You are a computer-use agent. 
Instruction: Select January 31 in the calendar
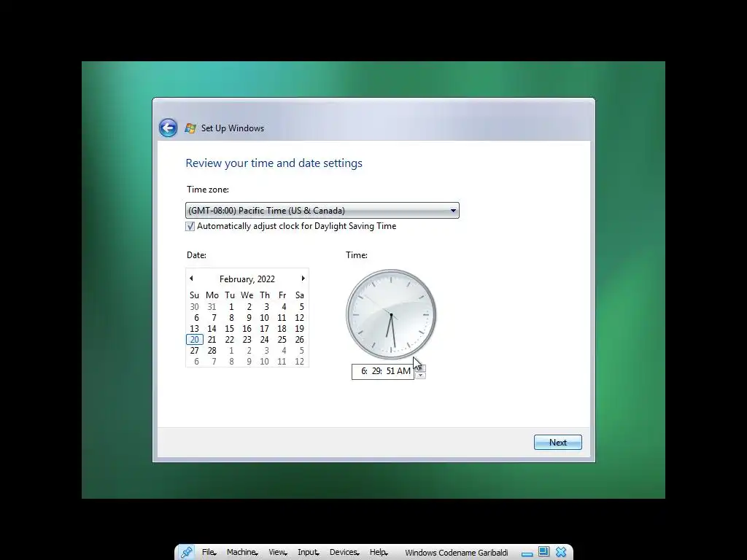(x=212, y=307)
